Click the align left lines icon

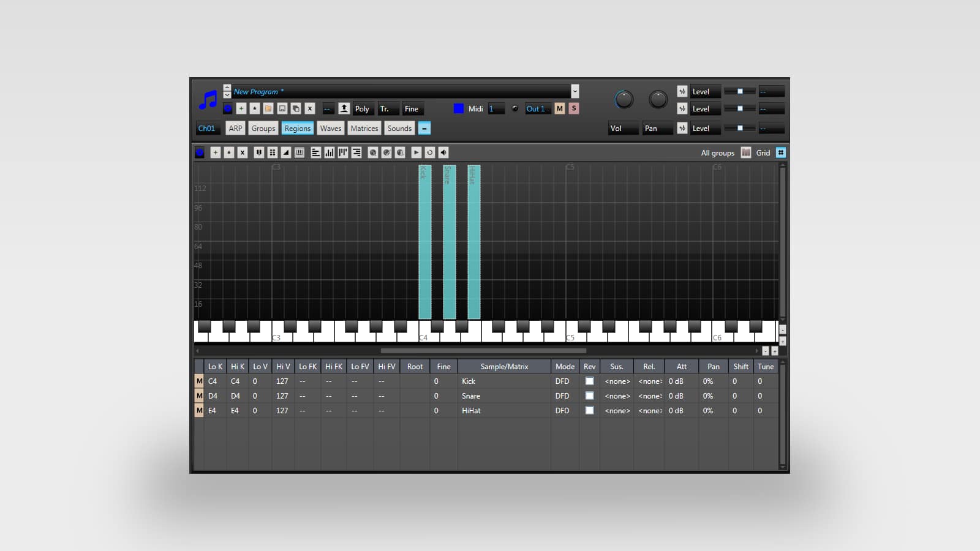pyautogui.click(x=315, y=152)
